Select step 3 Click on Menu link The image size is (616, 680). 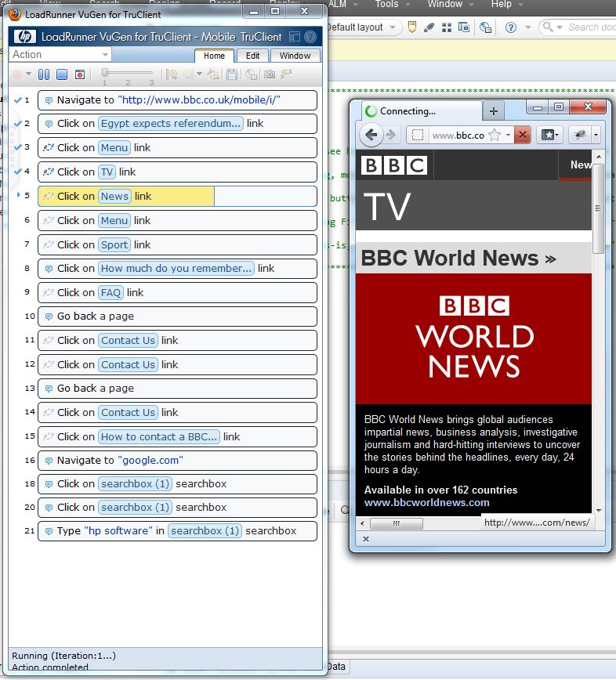[177, 148]
